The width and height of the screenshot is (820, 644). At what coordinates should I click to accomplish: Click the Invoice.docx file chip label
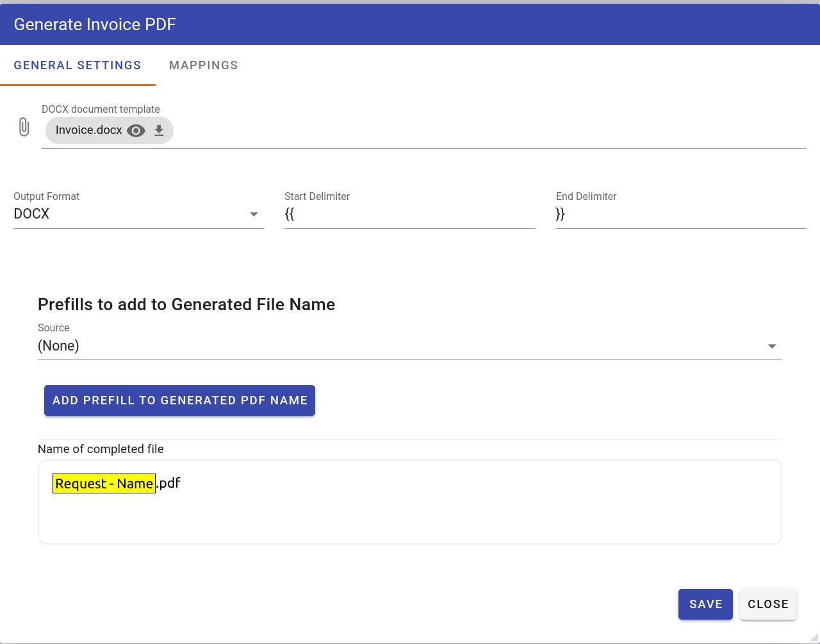(x=88, y=131)
